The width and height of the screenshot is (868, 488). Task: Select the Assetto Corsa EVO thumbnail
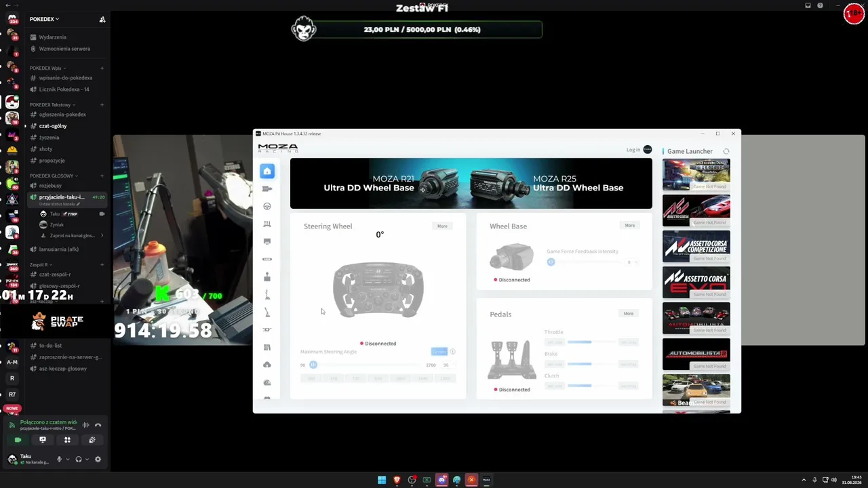coord(696,283)
